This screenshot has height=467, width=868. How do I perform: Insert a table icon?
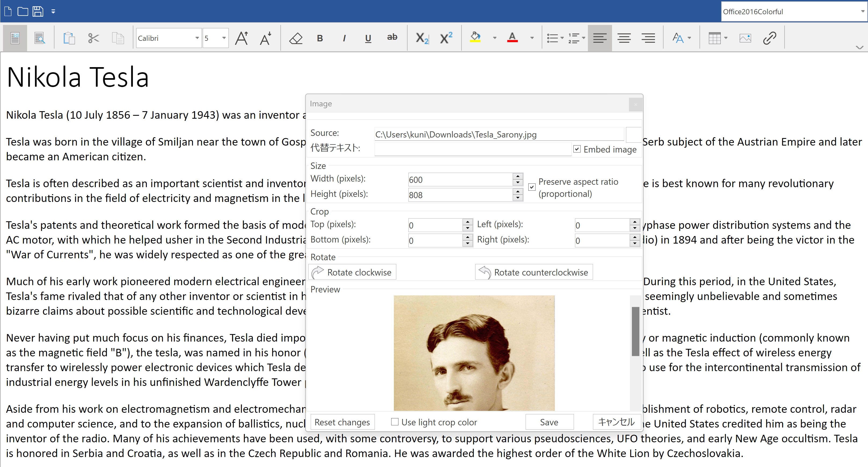[714, 38]
